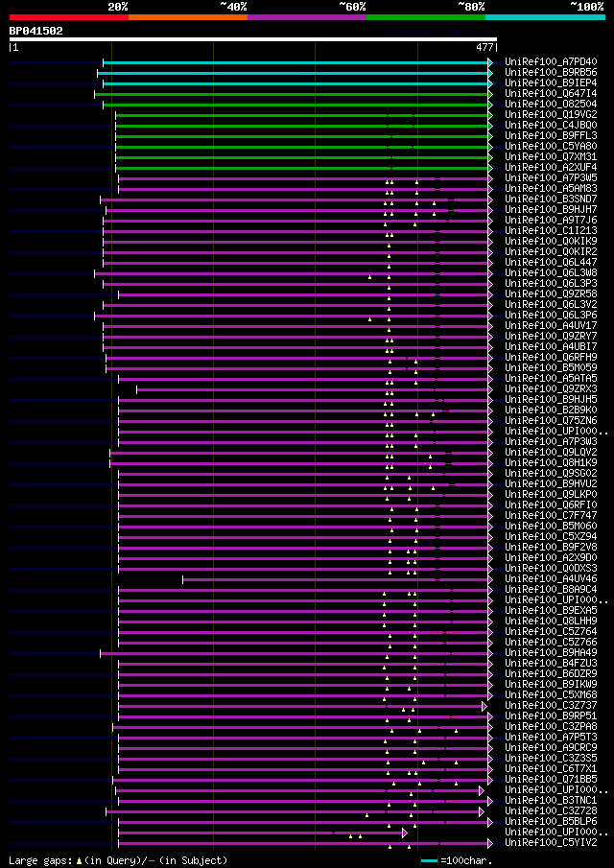Select the UniRef100_Q6L3W8 label
Screen dimensions: 614x868
pos(551,272)
